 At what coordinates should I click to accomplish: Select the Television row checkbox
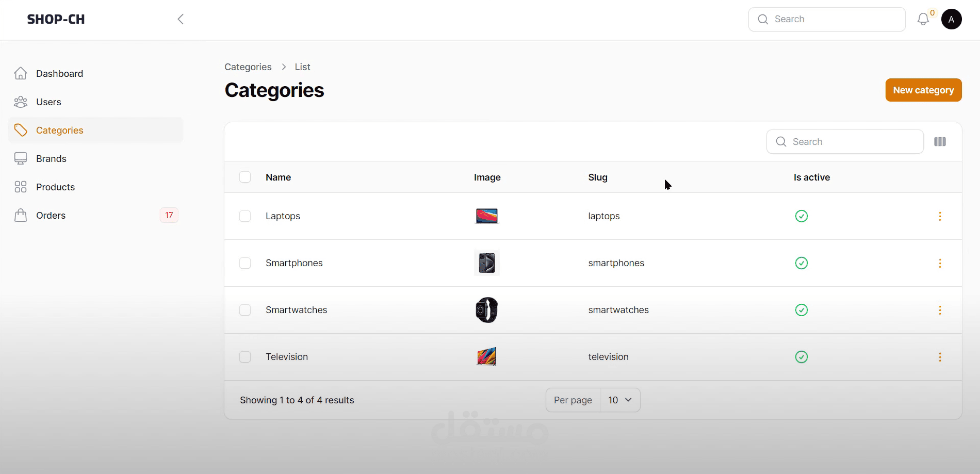click(x=245, y=357)
